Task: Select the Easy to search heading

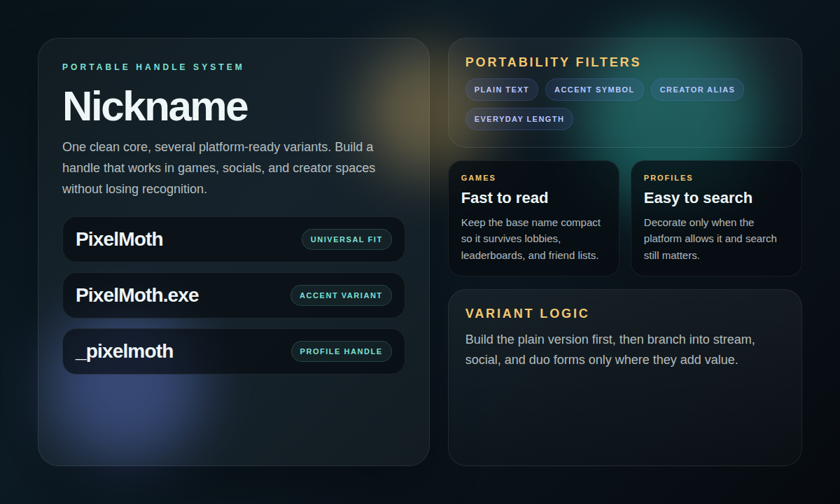Action: pos(698,197)
